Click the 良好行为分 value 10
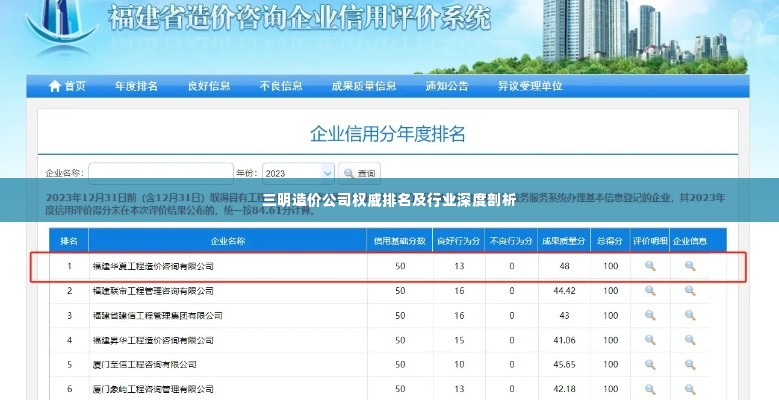The width and height of the screenshot is (779, 400). [459, 364]
